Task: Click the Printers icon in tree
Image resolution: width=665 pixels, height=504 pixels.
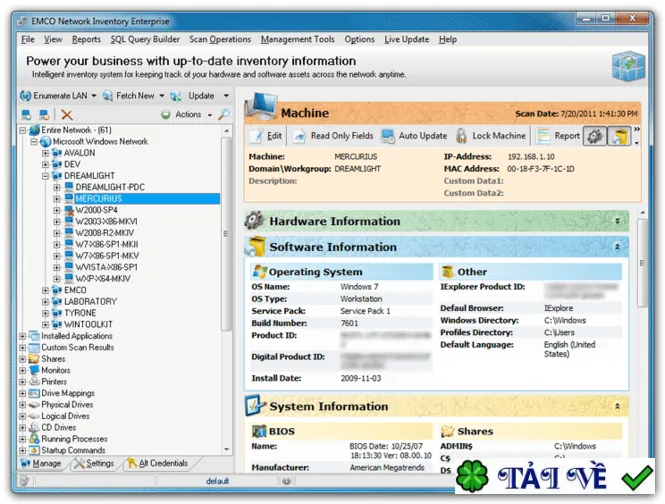Action: point(34,382)
